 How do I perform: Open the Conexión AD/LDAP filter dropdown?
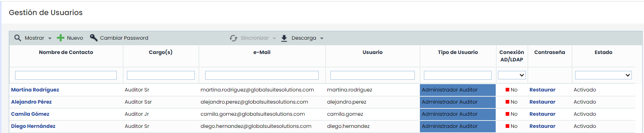click(x=512, y=75)
